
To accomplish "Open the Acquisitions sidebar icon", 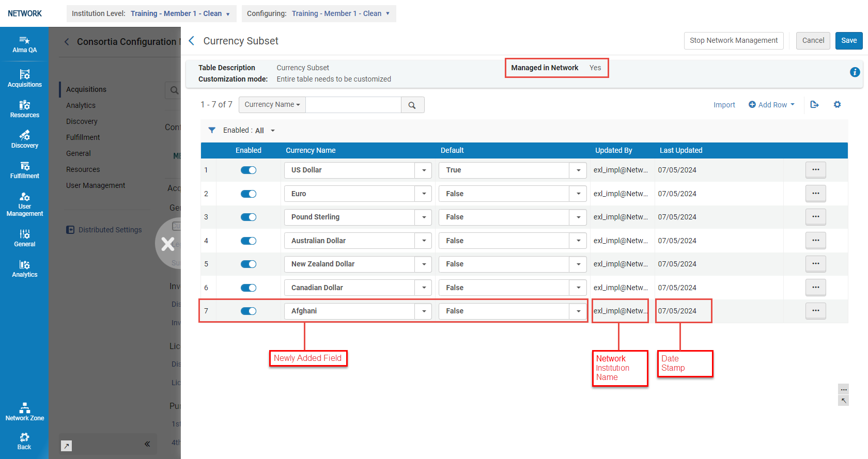I will (24, 78).
